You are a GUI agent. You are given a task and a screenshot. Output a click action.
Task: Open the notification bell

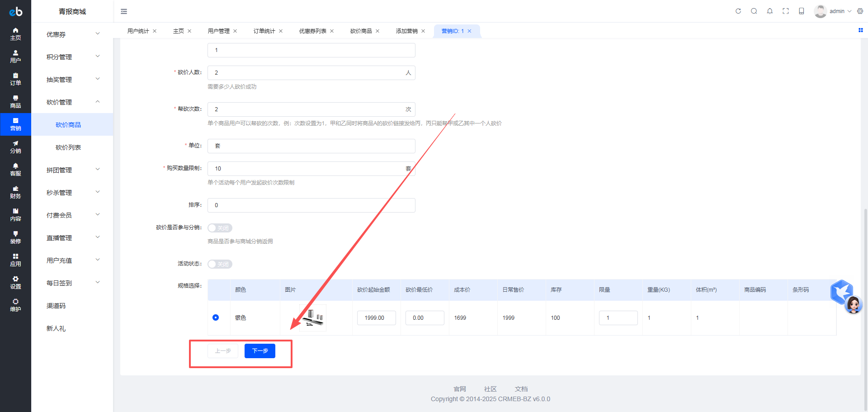(770, 11)
